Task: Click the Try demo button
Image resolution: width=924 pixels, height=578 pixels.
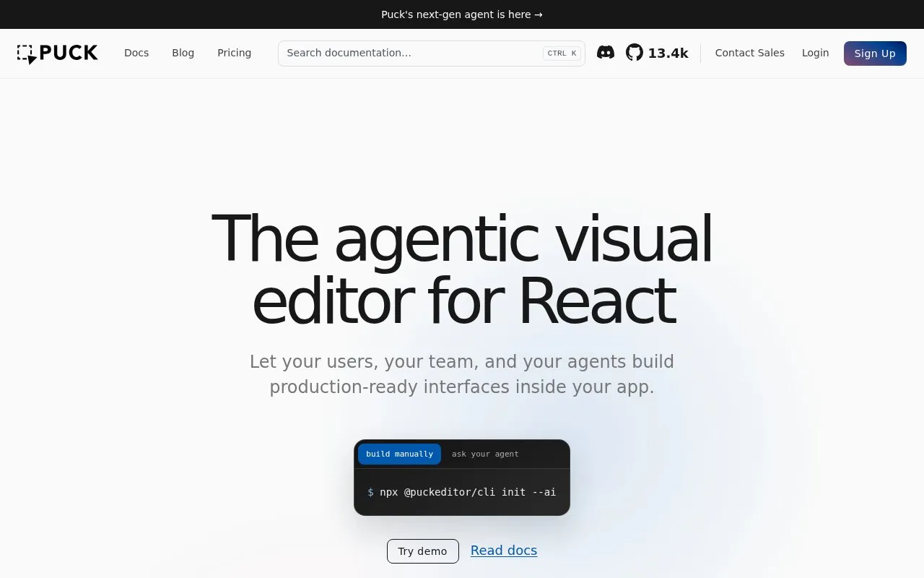Action: click(x=423, y=551)
